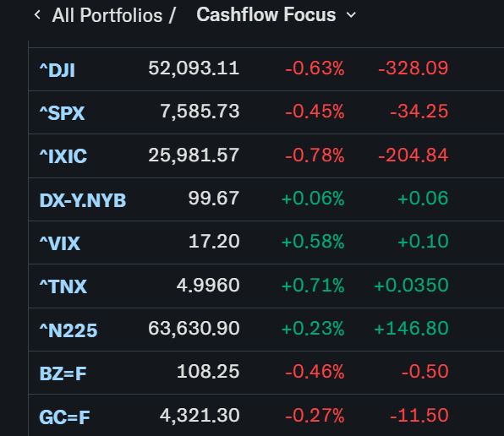Open the ^VIX ticker symbol

click(59, 243)
